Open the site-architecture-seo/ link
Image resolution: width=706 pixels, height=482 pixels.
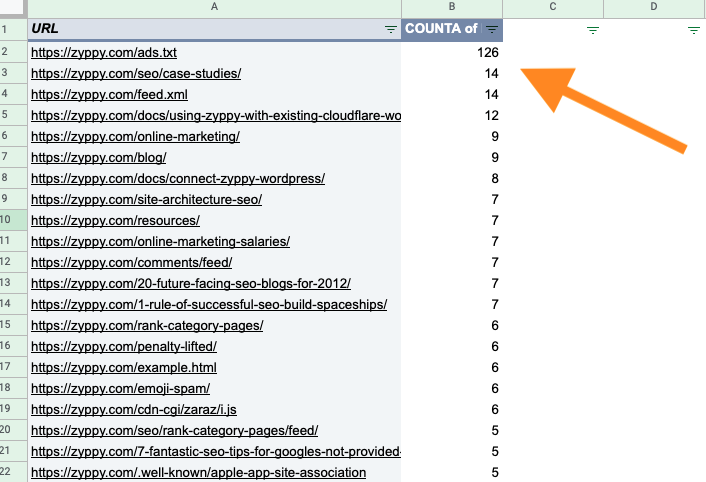[x=146, y=200]
